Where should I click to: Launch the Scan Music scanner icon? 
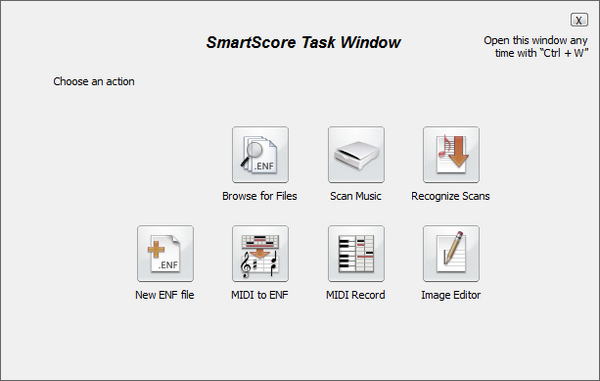tap(356, 155)
